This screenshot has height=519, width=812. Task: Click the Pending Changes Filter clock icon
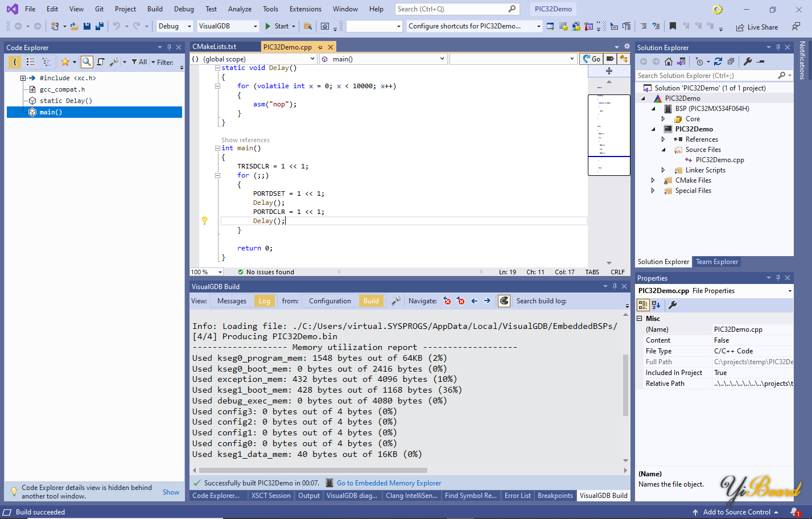coord(700,61)
